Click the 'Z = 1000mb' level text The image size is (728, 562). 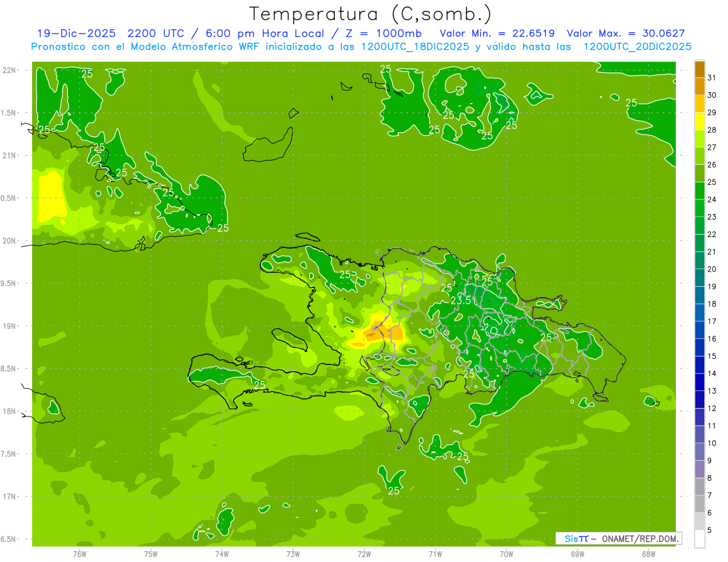(x=383, y=33)
